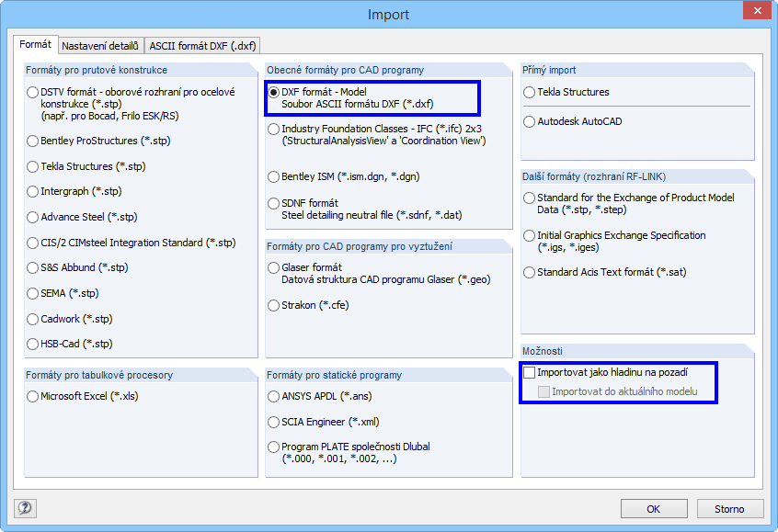Click the Storno button
The height and width of the screenshot is (532, 778).
pos(728,508)
